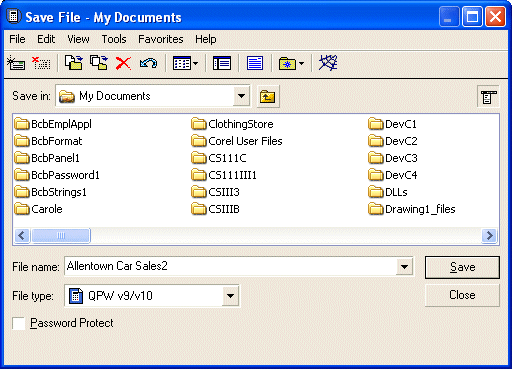Click the scroll right arrow in file list
The height and width of the screenshot is (369, 512).
[x=489, y=236]
